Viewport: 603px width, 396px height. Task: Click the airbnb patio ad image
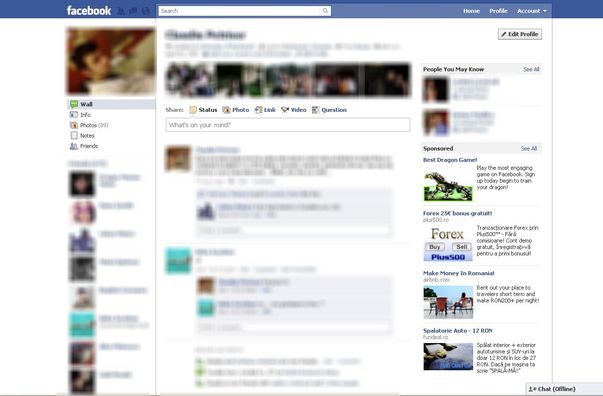coord(448,302)
